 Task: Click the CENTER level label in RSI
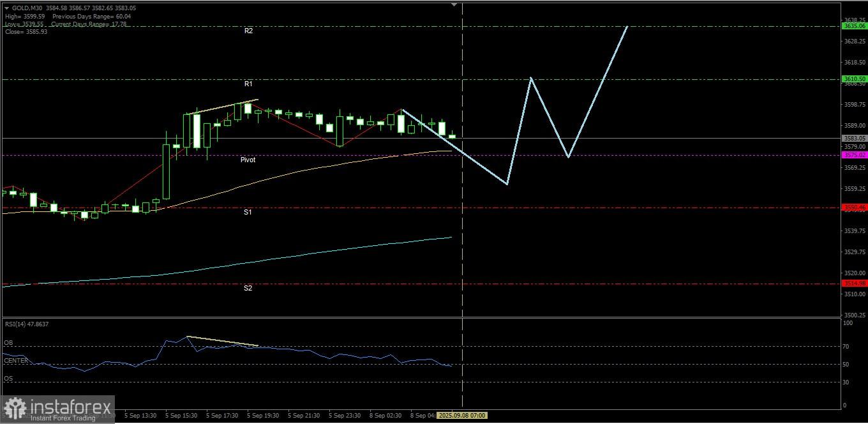pos(16,361)
